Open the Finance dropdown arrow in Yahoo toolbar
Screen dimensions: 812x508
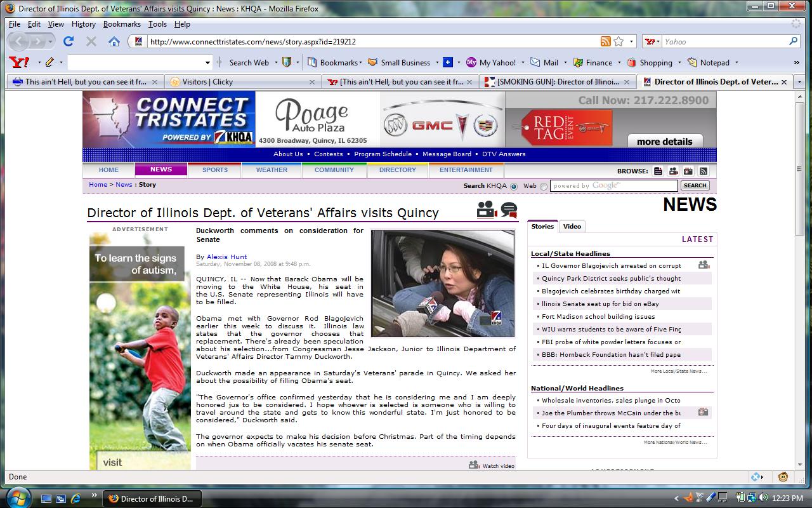click(618, 63)
